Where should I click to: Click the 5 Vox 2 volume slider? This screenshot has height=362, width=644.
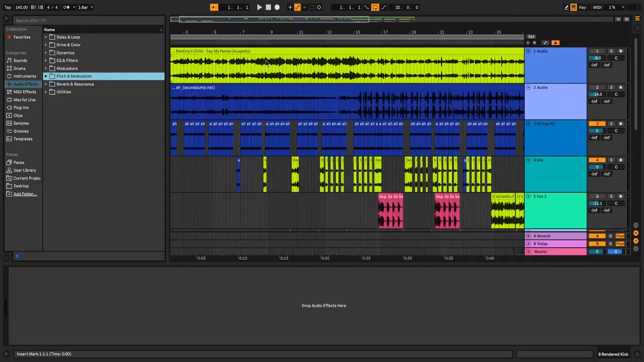597,204
